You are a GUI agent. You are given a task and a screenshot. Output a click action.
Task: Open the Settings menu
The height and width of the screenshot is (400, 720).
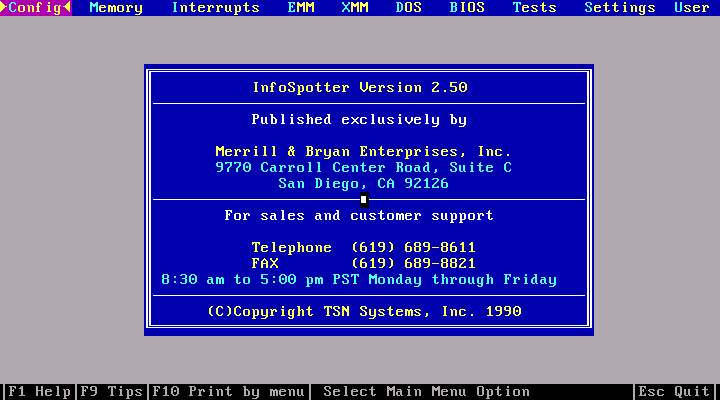620,8
